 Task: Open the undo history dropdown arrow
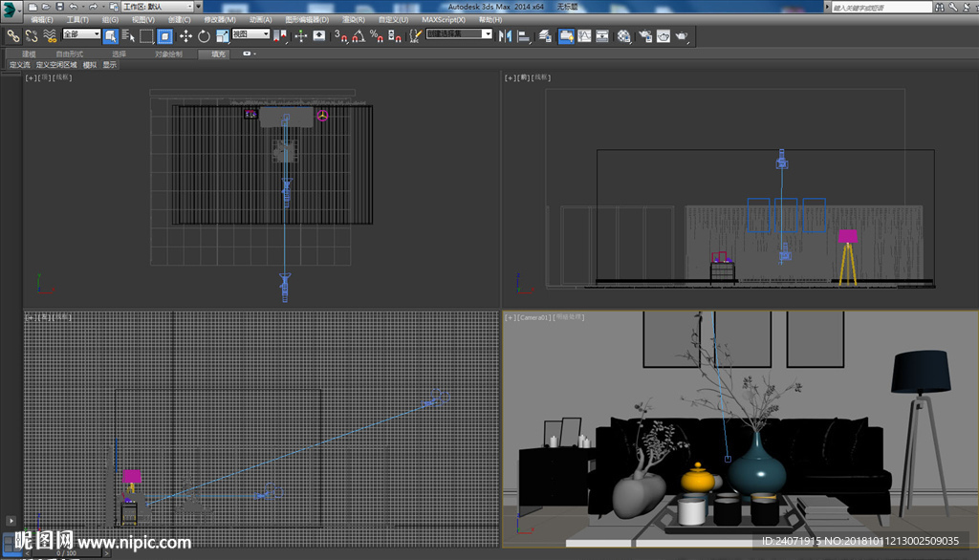tap(82, 7)
